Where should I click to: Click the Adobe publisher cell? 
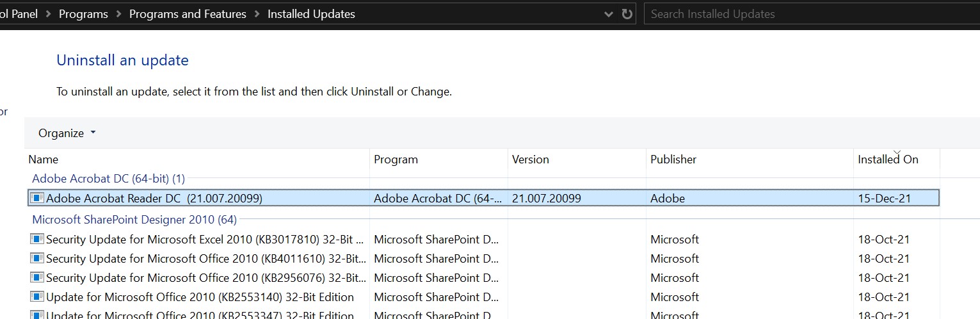pyautogui.click(x=668, y=199)
